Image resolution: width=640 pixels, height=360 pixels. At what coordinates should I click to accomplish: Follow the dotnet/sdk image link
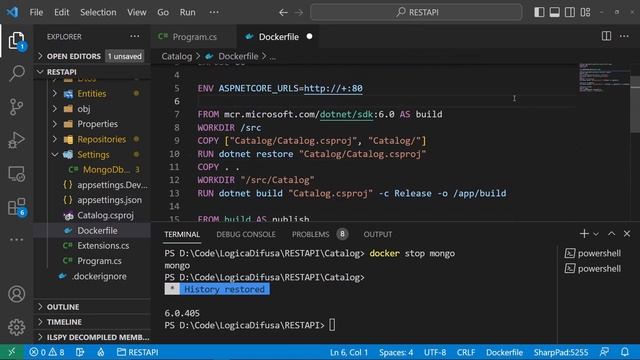[346, 114]
